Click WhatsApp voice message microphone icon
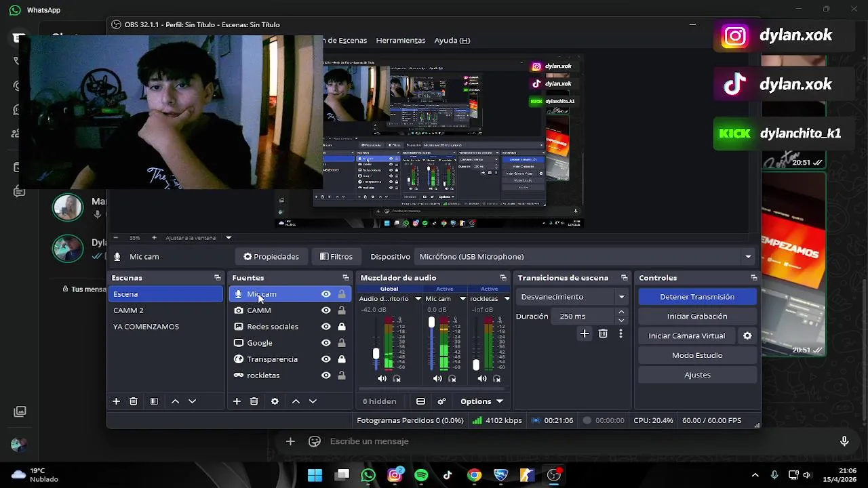The height and width of the screenshot is (488, 868). 844,441
